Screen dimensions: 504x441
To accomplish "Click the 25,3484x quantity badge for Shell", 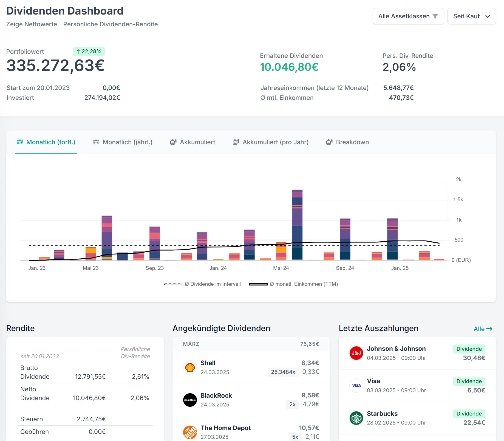I will [283, 372].
